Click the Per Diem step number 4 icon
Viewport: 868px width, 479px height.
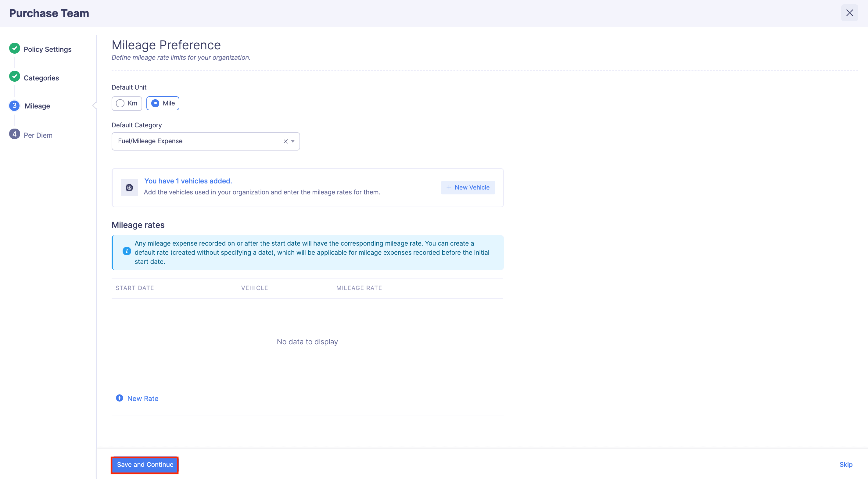point(15,134)
